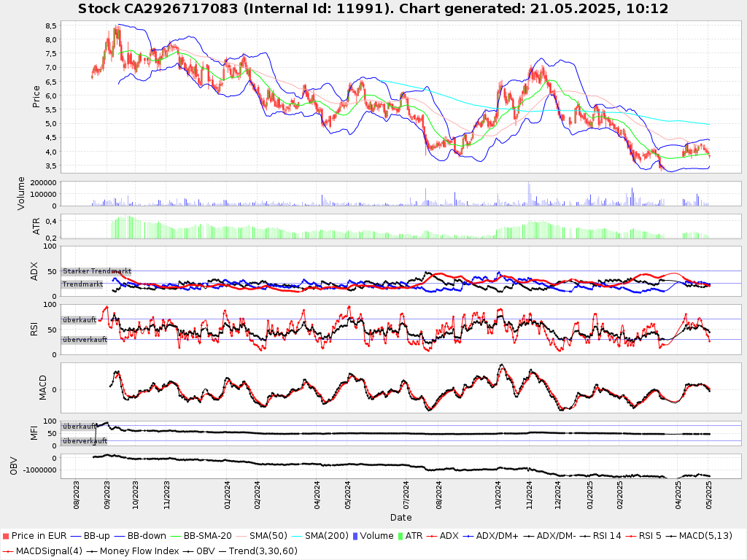
Task: Select the BB-SMA-20 legend entry
Action: coord(208,536)
